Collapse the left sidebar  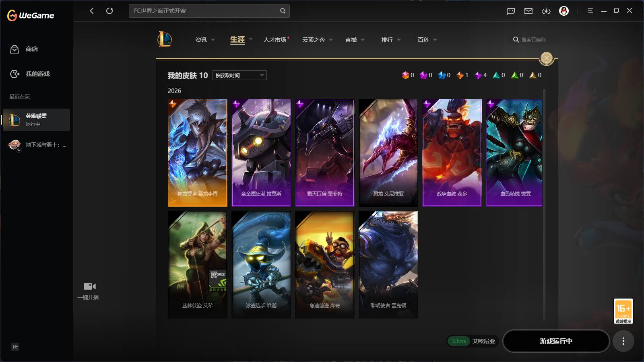(x=15, y=347)
